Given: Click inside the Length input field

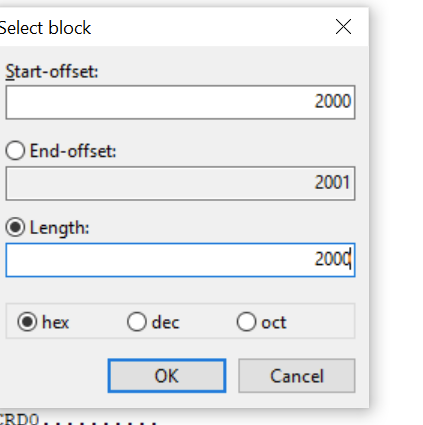Looking at the screenshot, I should (180, 260).
